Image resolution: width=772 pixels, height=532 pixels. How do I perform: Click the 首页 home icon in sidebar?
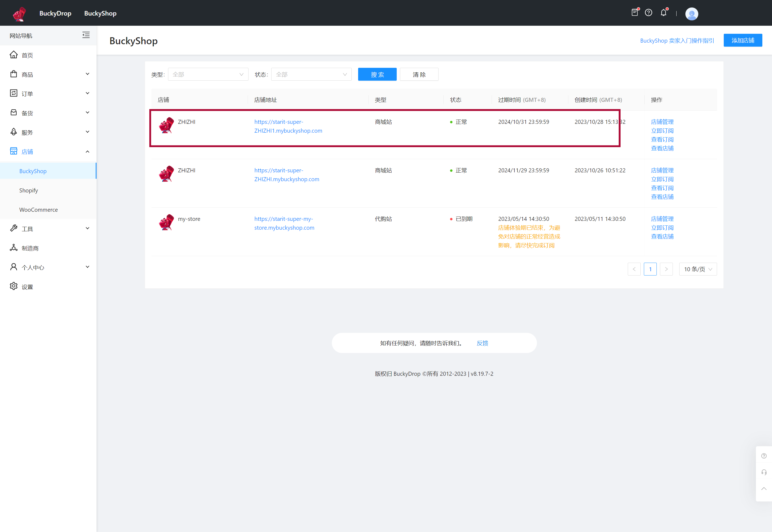[x=15, y=55]
